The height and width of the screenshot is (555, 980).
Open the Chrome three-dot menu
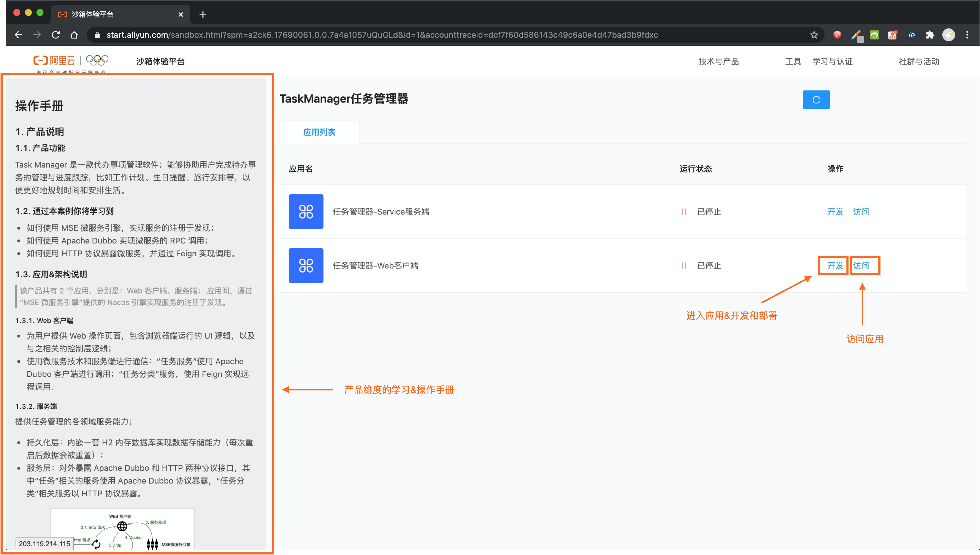(967, 35)
